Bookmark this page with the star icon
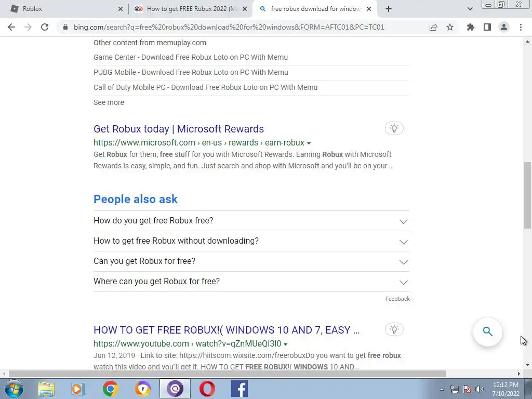Viewport: 532px width, 399px height. tap(450, 27)
